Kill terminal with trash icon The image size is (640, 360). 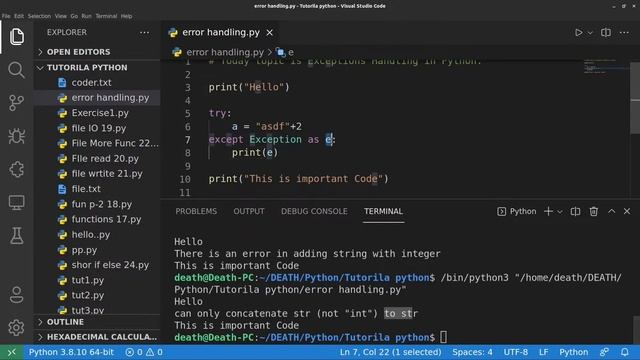point(593,211)
